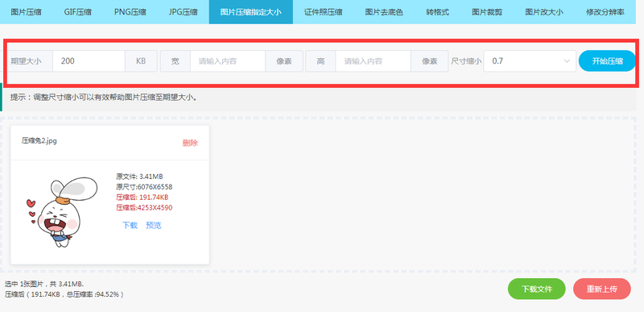Open the 图片去底色 tab
Screen dimensions: 644x312
coord(384,12)
